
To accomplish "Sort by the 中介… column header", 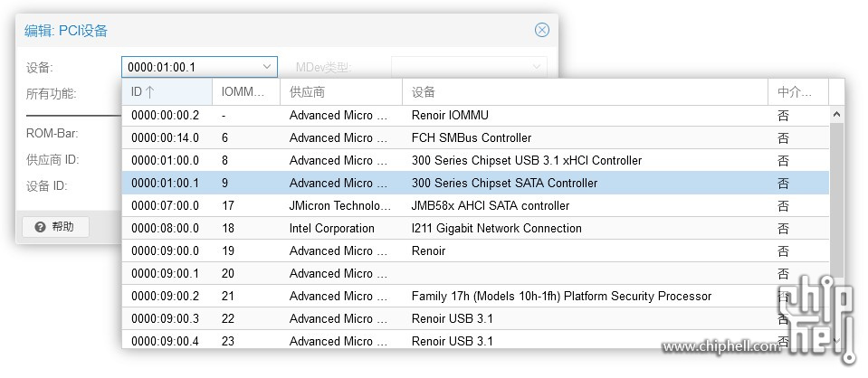I will pos(798,92).
